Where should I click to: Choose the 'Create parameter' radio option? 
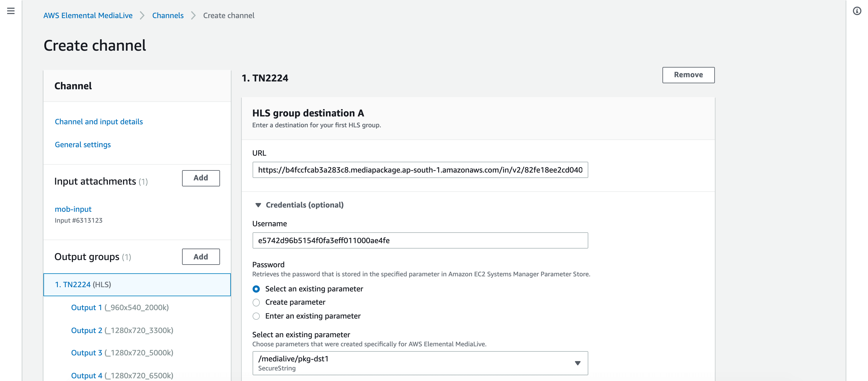[256, 303]
